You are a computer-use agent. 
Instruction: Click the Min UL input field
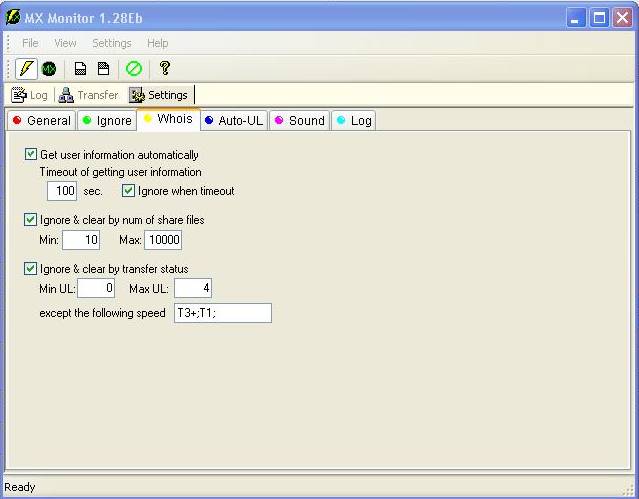[x=96, y=288]
